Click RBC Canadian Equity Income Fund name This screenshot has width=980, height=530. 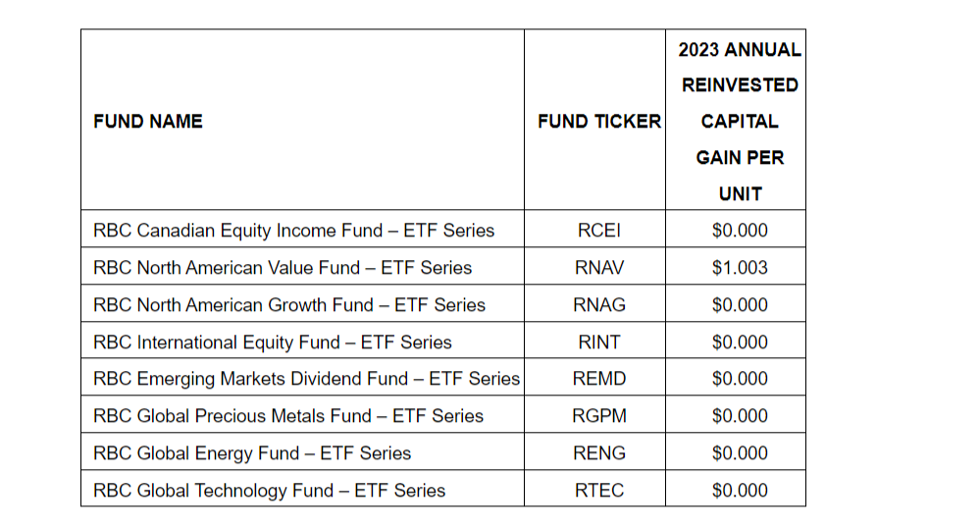(x=293, y=231)
